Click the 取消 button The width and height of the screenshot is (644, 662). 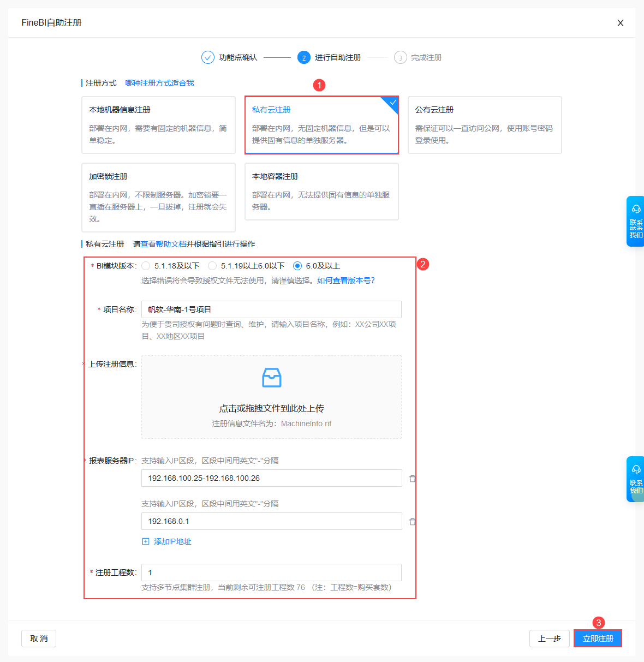tap(39, 639)
